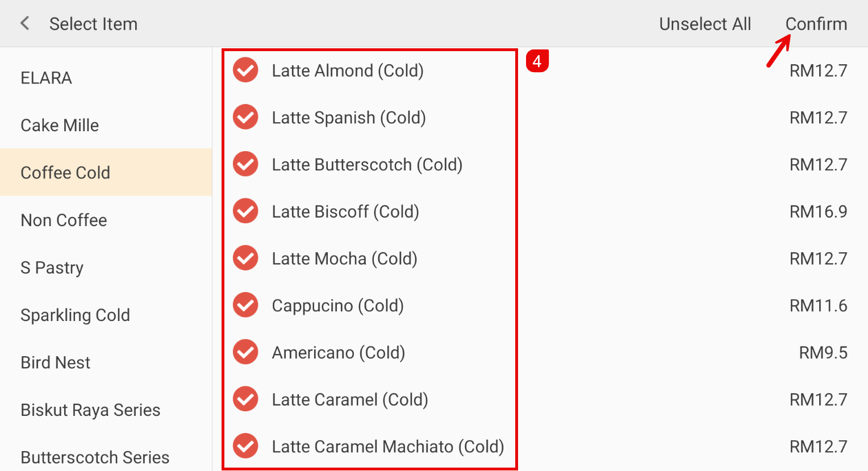
Task: Deselect Latte Caramel (Cold) checkmark
Action: [x=245, y=399]
